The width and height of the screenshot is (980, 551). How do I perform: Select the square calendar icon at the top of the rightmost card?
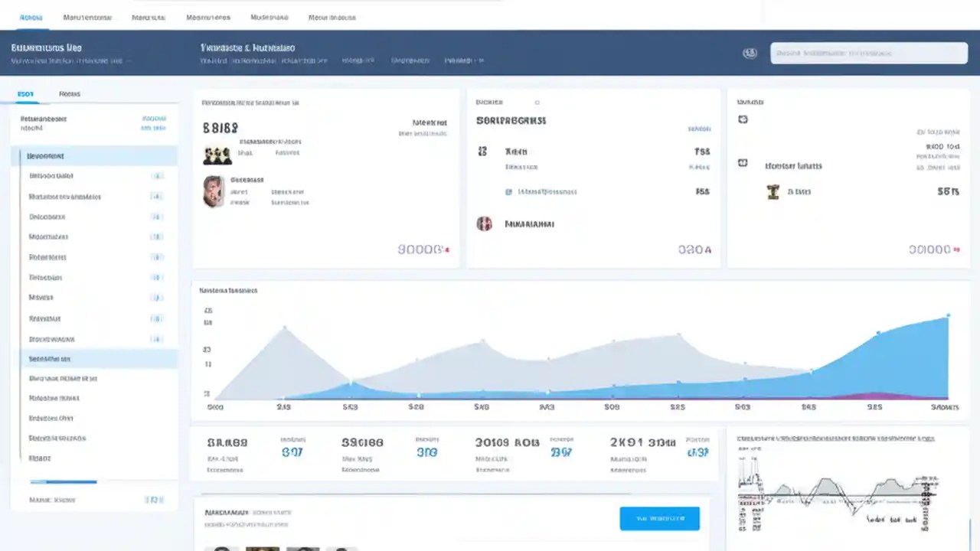[x=742, y=119]
